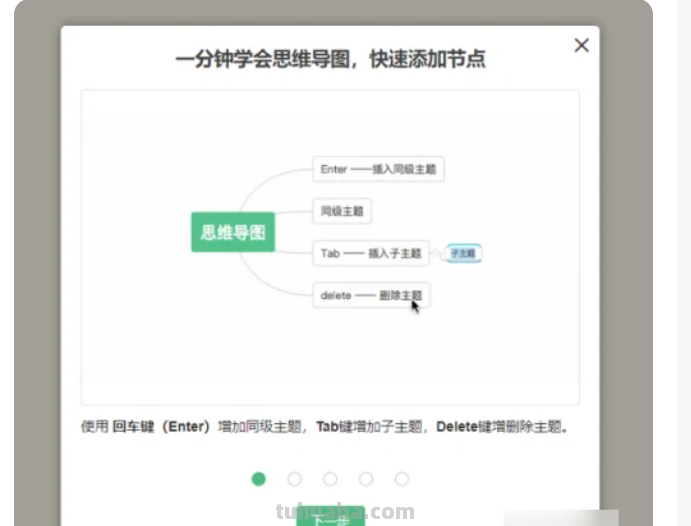Click the Tab键增加子主题 instruction text
This screenshot has width=691, height=526.
[369, 426]
